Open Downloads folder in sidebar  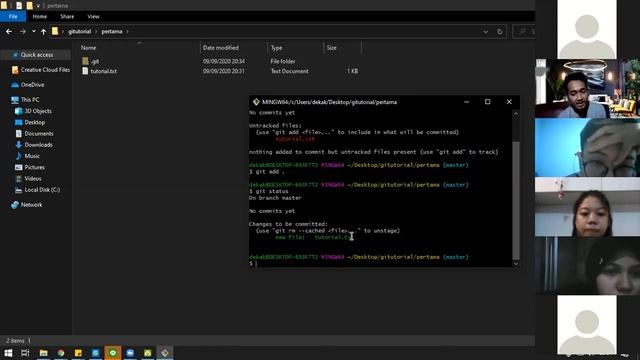[x=38, y=145]
